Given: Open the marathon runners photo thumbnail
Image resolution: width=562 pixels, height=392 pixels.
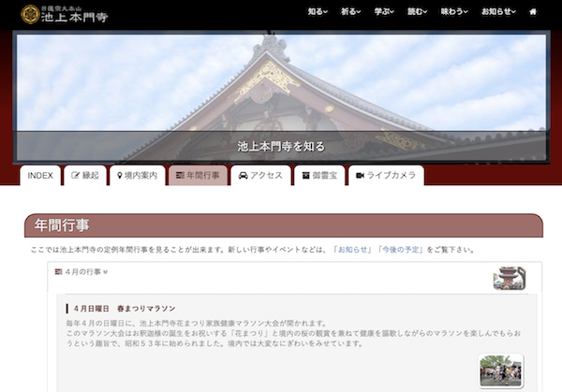Looking at the screenshot, I should [x=501, y=370].
